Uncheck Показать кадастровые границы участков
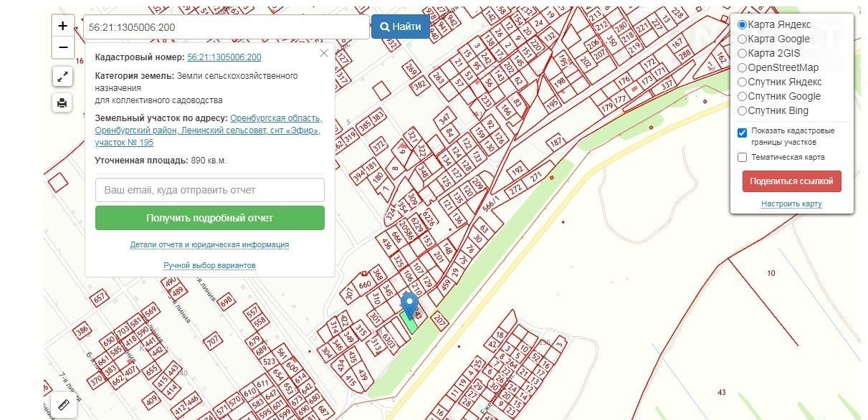This screenshot has height=420, width=868. click(743, 133)
